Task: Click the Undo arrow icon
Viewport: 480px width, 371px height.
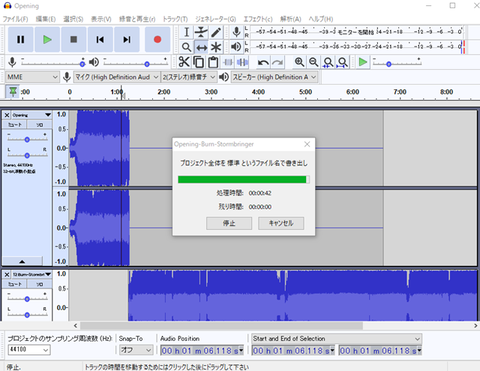Action: [x=263, y=62]
